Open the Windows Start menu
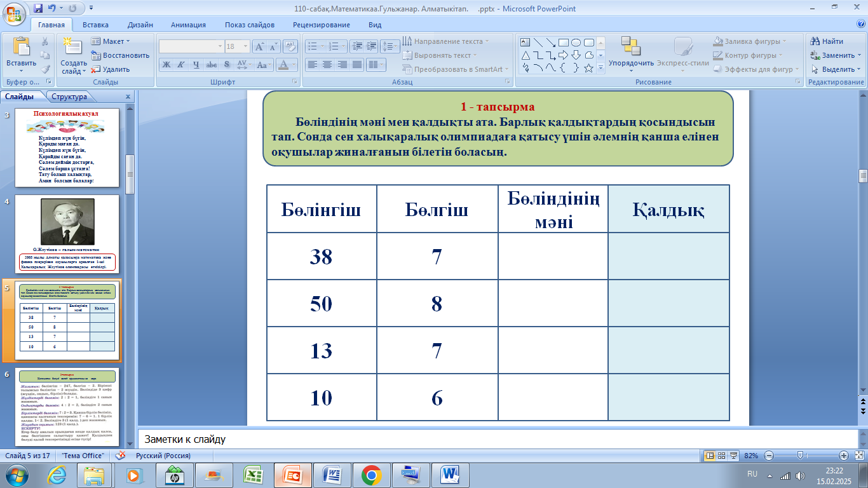Viewport: 868px width, 488px height. coord(17,475)
